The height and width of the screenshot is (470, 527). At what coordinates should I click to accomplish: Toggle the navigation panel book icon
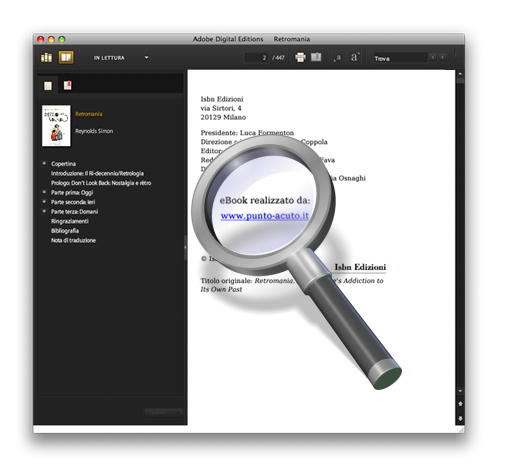pos(316,57)
